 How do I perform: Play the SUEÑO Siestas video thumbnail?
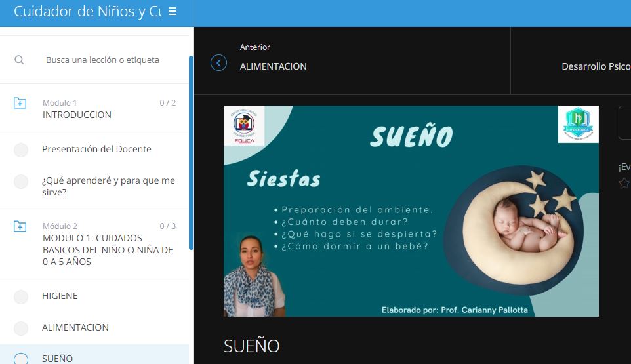point(411,211)
